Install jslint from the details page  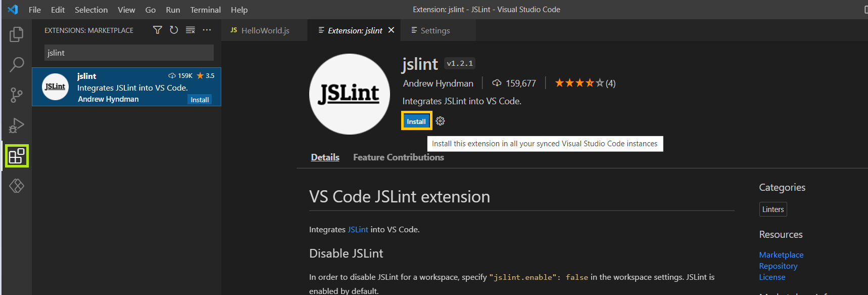pos(416,121)
